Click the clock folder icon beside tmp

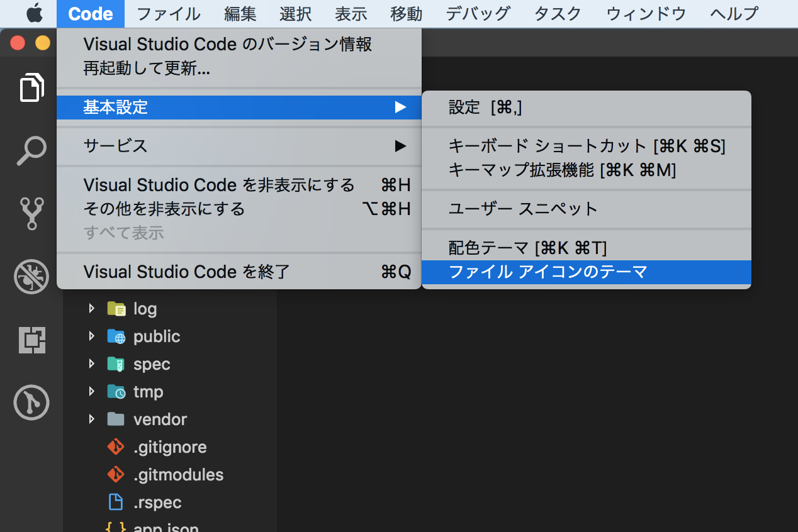pyautogui.click(x=116, y=391)
